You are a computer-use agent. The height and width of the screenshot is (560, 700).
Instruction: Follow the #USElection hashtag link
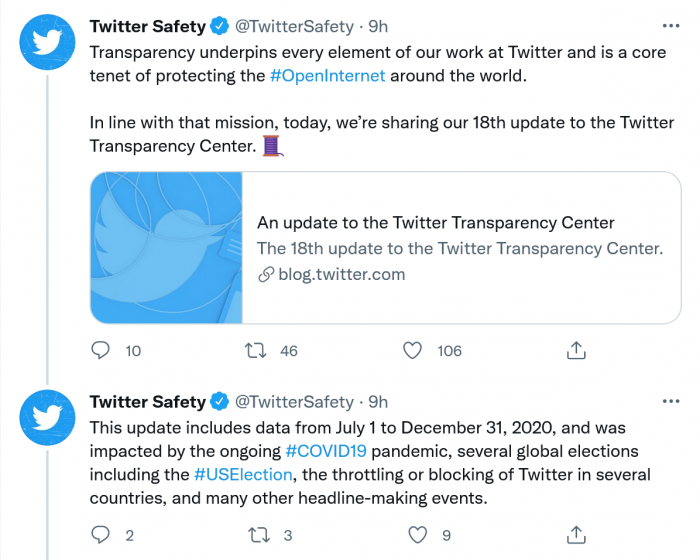coord(243,474)
